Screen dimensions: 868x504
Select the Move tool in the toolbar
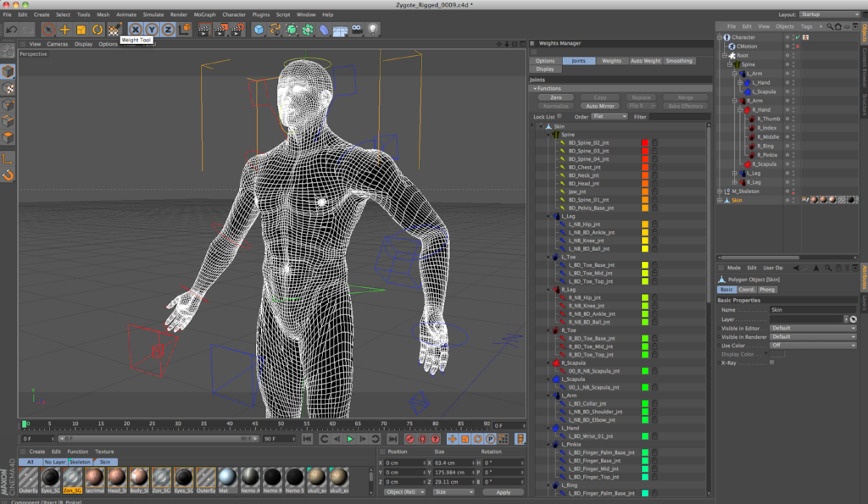click(65, 30)
